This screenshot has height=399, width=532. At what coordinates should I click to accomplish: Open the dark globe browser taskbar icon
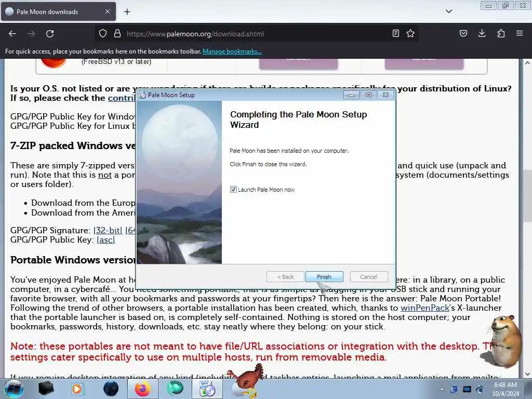point(111,389)
